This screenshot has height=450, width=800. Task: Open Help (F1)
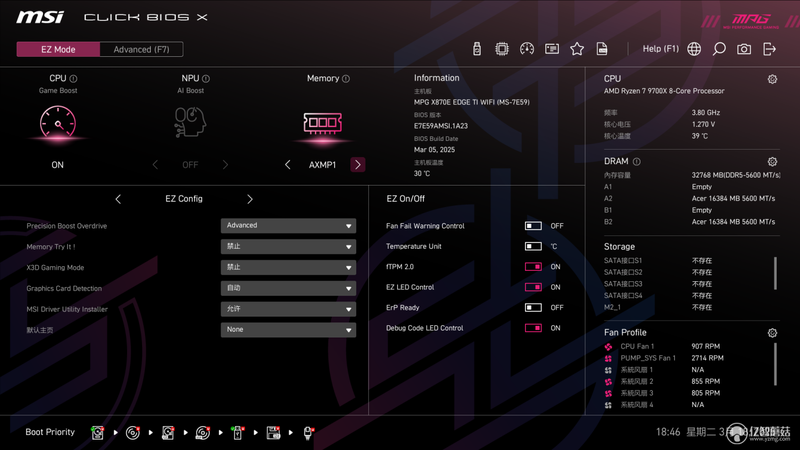pos(661,49)
